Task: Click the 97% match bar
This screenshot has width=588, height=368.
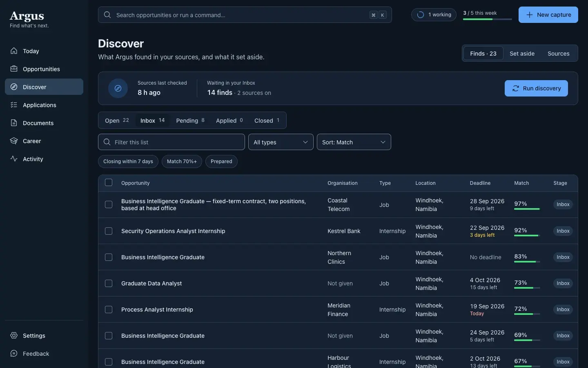Action: 527,209
